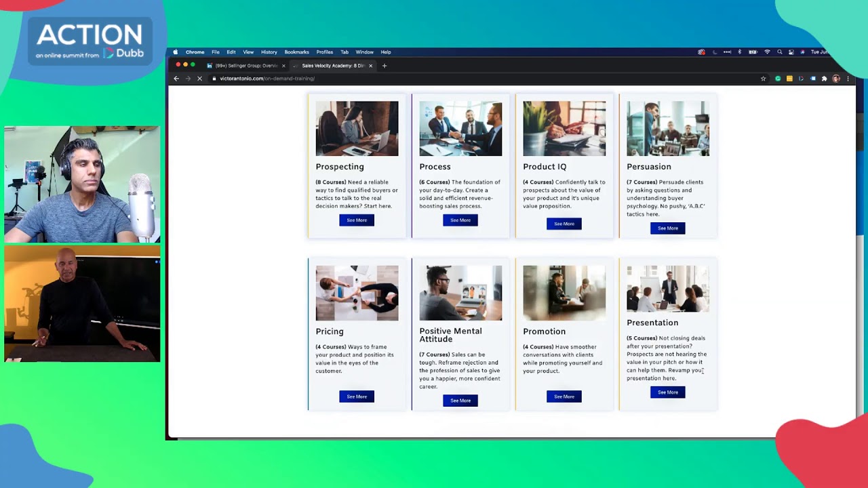Select the Positive Mental Attitude heading

(450, 335)
